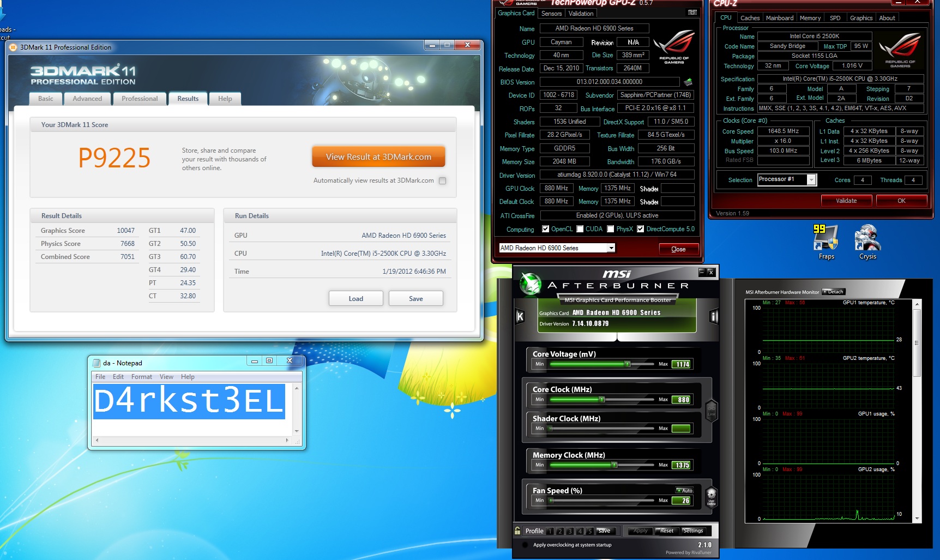The image size is (940, 560).
Task: Click the Close button in GPU-Z
Action: [678, 249]
